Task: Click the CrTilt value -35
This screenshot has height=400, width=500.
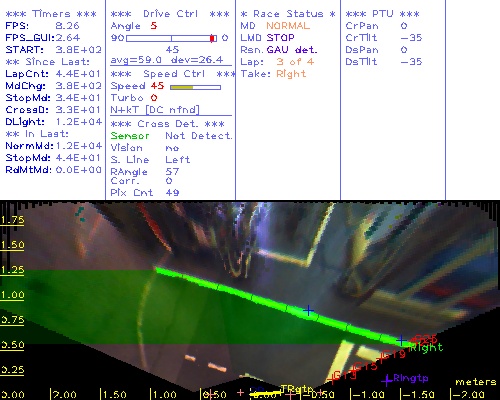Action: pos(411,38)
